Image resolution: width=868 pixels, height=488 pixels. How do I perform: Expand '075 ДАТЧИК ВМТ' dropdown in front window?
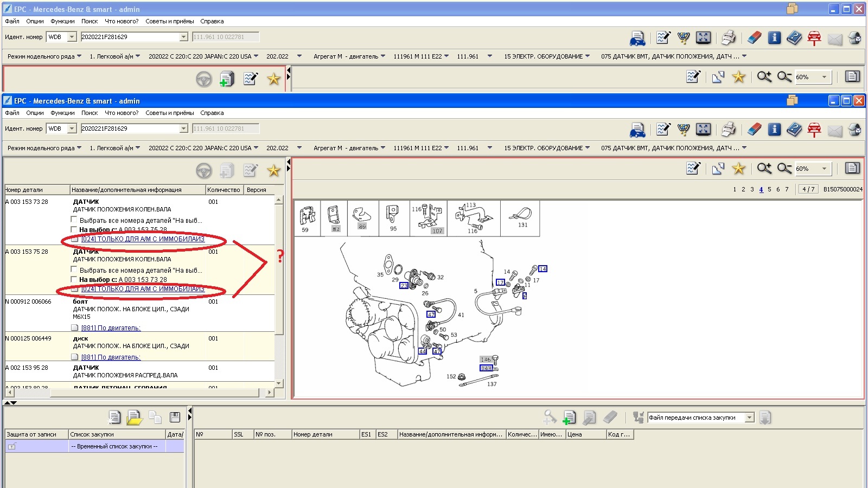tap(744, 147)
